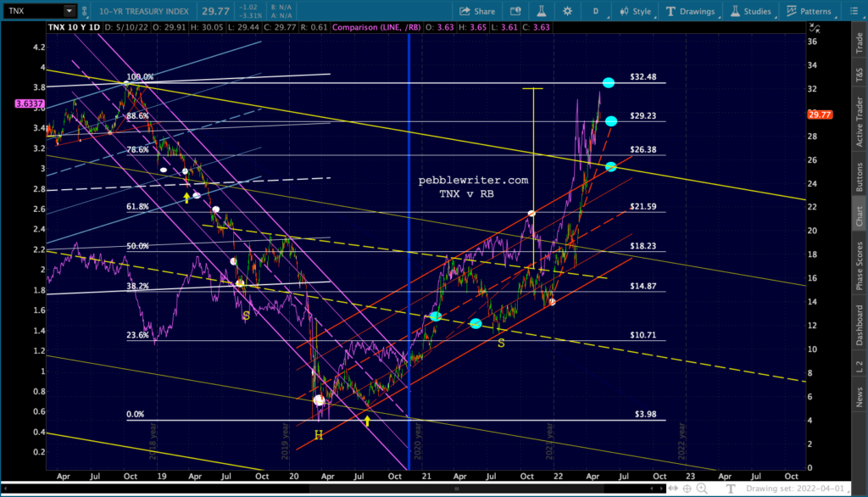Open the Active Trader side tab
Screen dimensions: 868x497
860,121
